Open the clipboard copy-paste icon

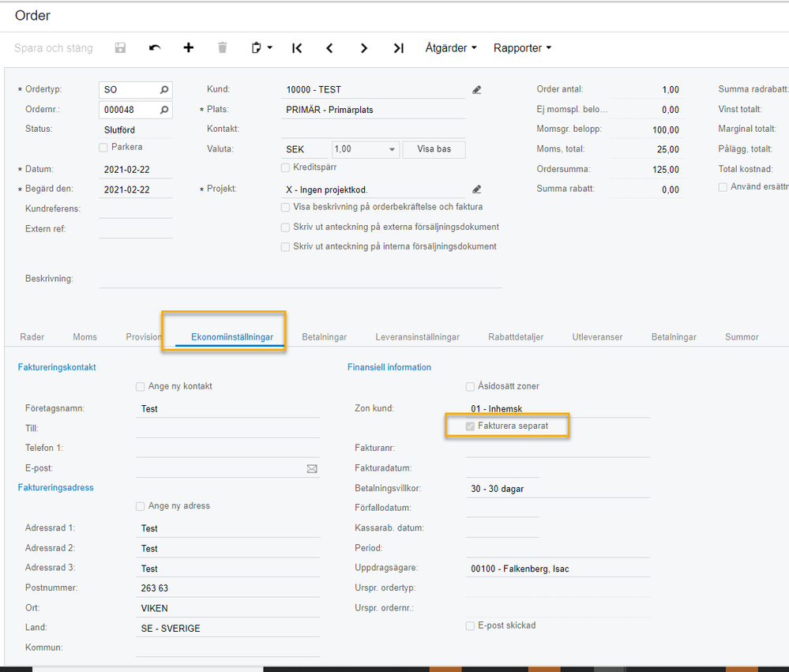tap(256, 48)
